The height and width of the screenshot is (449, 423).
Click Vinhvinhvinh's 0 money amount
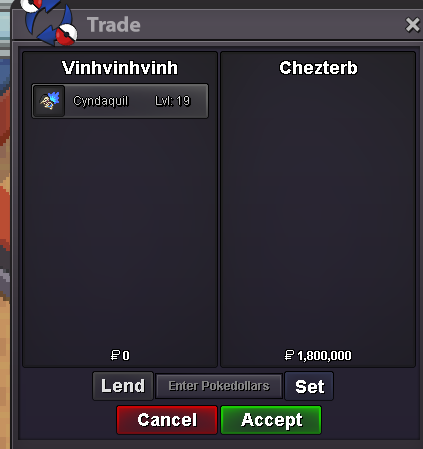[126, 356]
